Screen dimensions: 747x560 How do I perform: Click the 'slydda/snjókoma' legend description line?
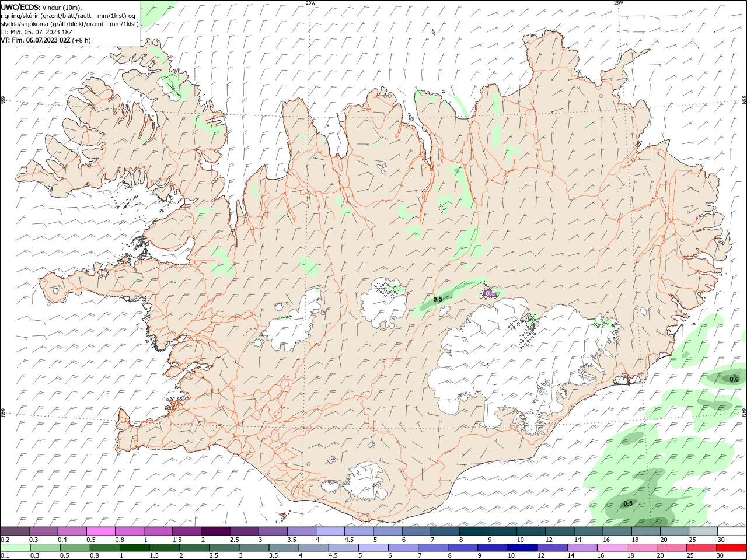tap(69, 24)
